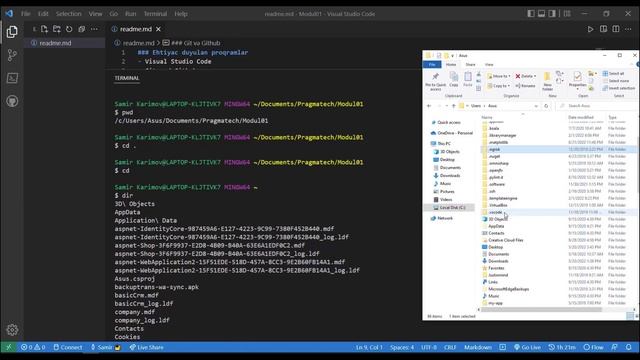Open the GitHub view in activity bar

pos(12,101)
